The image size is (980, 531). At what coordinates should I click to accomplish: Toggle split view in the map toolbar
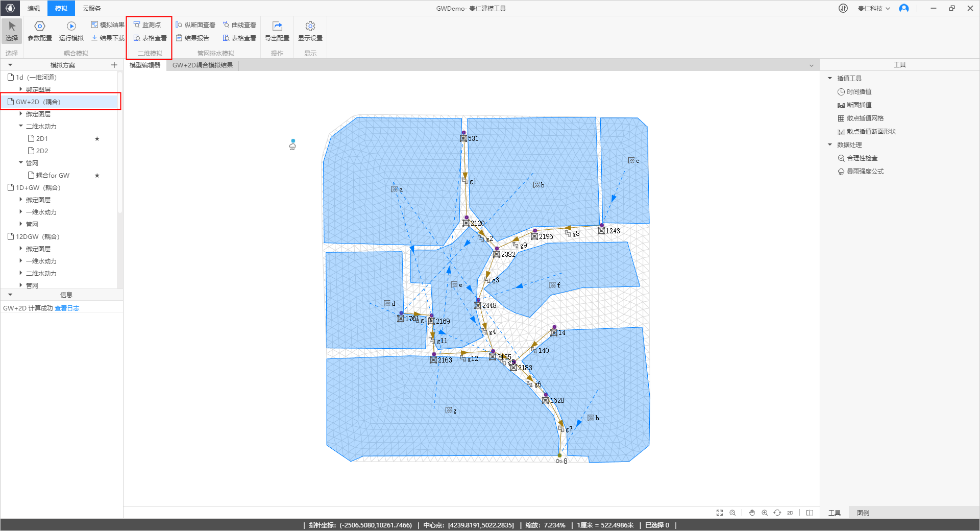point(809,513)
